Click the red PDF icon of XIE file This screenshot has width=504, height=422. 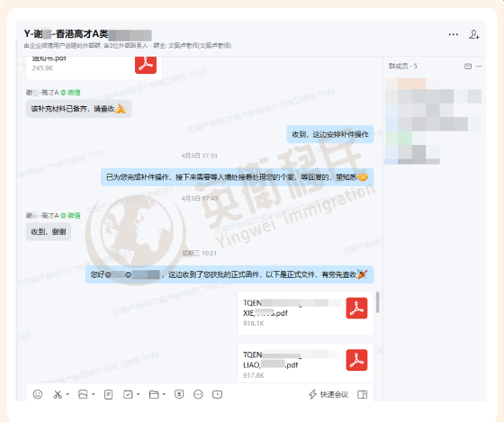[x=356, y=309]
